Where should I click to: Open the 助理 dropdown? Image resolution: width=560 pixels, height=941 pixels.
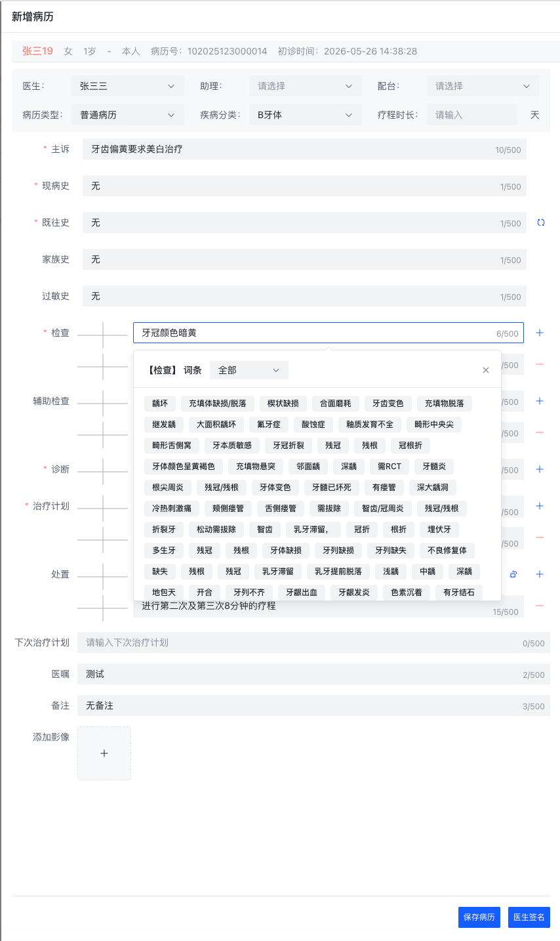[x=305, y=86]
